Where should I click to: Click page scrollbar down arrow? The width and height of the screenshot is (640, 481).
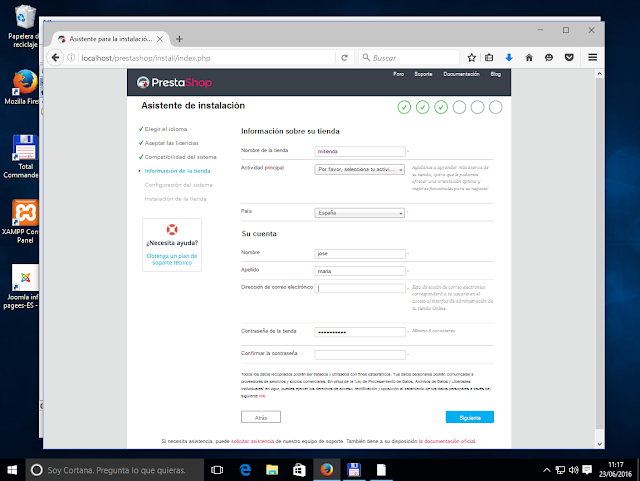pyautogui.click(x=599, y=444)
